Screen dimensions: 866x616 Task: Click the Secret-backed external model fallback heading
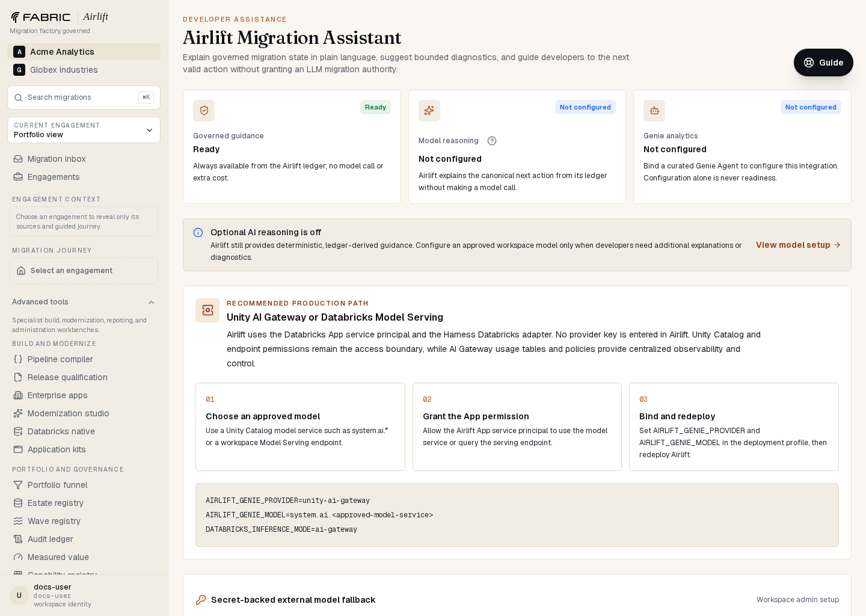pos(293,600)
